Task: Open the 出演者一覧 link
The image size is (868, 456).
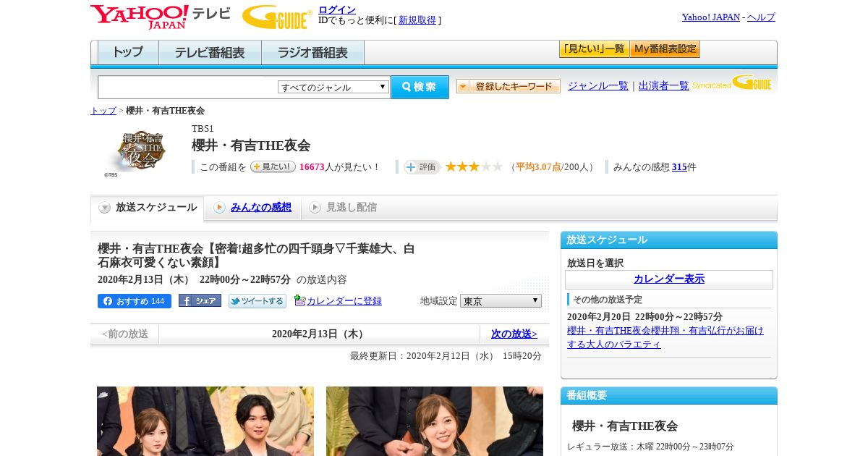Action: click(664, 86)
